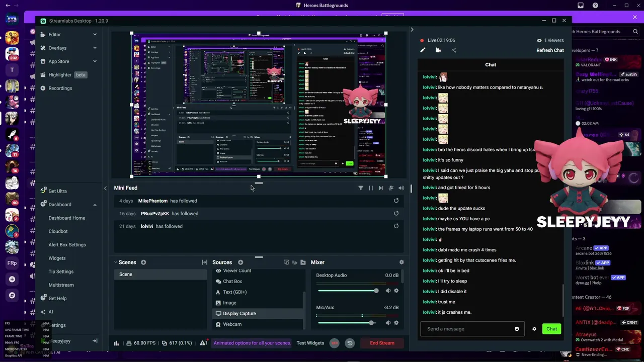Replay lolvivi follow alert

[396, 226]
